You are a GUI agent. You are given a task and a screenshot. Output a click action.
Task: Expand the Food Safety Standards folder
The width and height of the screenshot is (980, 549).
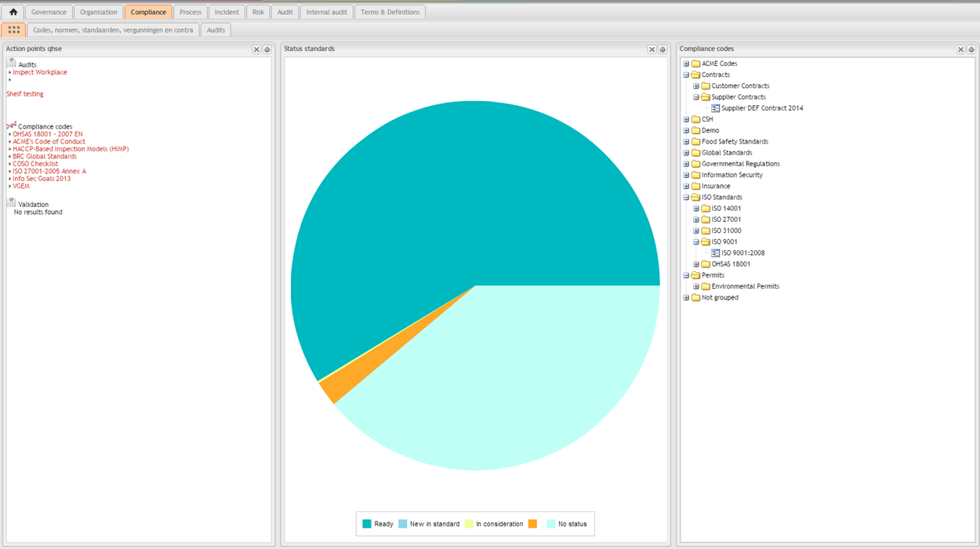[686, 142]
